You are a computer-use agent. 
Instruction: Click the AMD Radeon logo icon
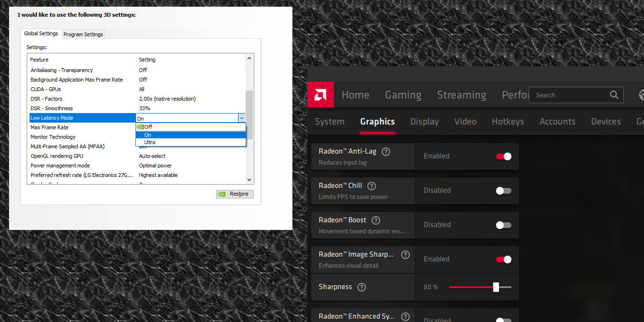(x=320, y=94)
